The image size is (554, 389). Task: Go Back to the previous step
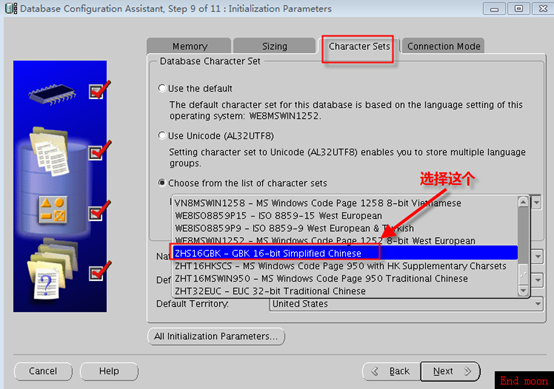coord(391,371)
